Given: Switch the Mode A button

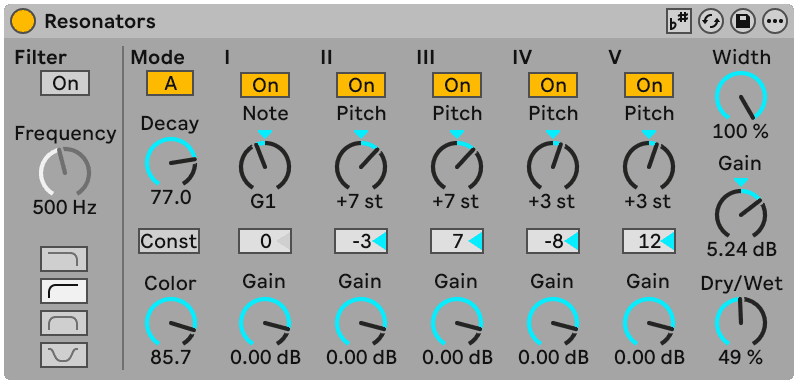Looking at the screenshot, I should pyautogui.click(x=170, y=83).
